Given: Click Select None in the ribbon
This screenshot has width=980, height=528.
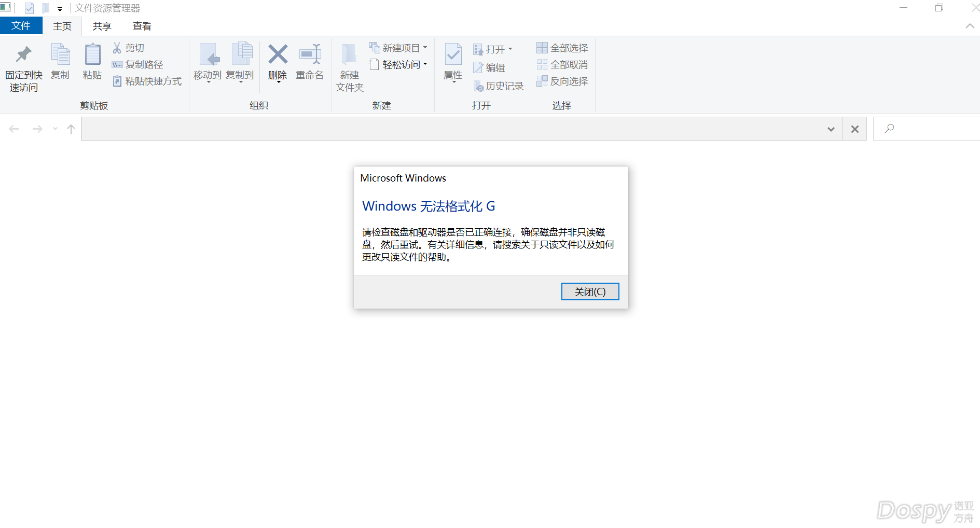Looking at the screenshot, I should tap(562, 64).
